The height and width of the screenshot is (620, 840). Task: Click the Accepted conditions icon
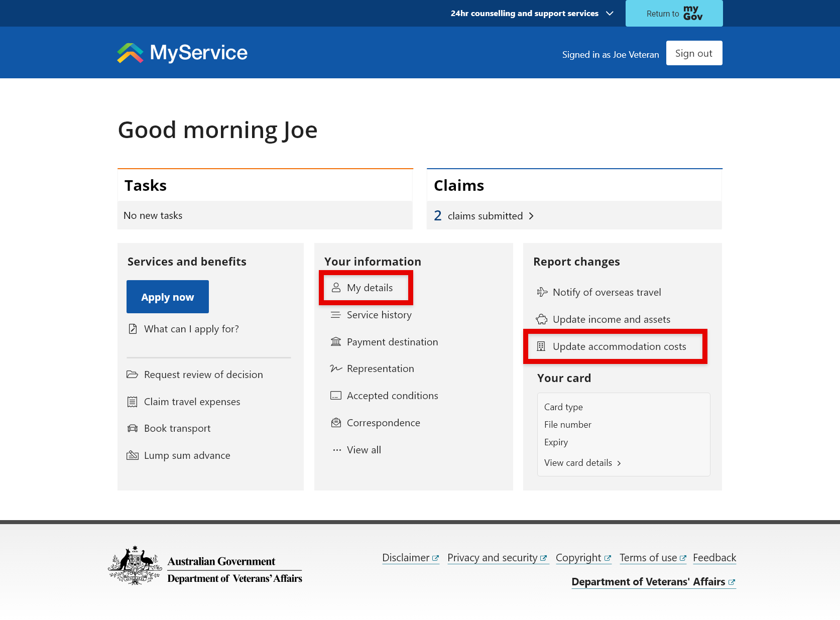point(336,395)
